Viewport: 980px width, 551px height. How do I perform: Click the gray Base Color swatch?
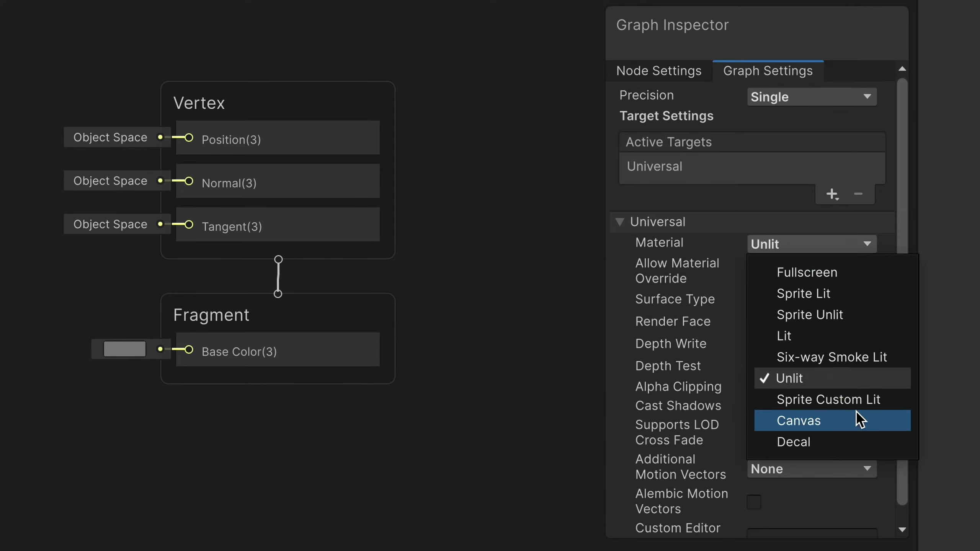pos(124,349)
